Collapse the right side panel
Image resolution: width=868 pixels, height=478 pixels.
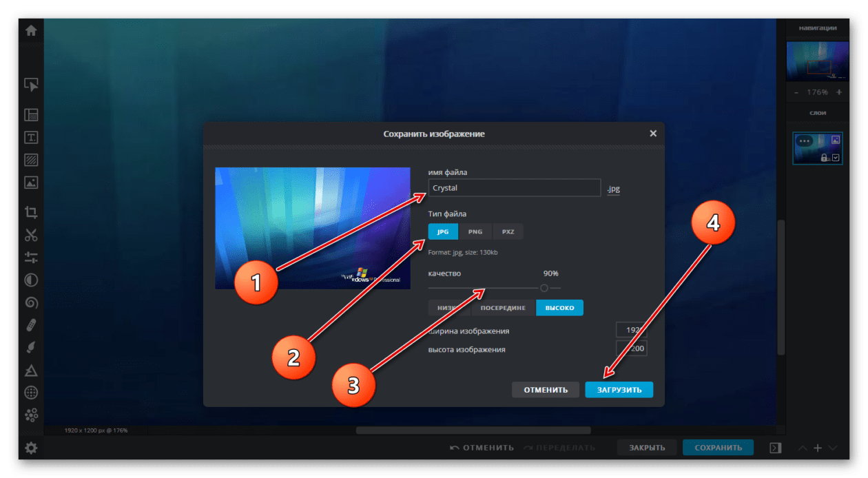click(x=775, y=448)
